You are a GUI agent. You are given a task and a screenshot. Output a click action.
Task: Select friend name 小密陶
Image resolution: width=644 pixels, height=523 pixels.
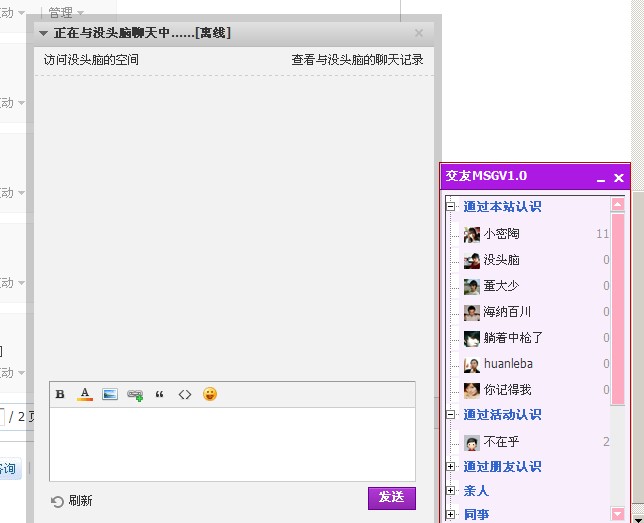(501, 234)
